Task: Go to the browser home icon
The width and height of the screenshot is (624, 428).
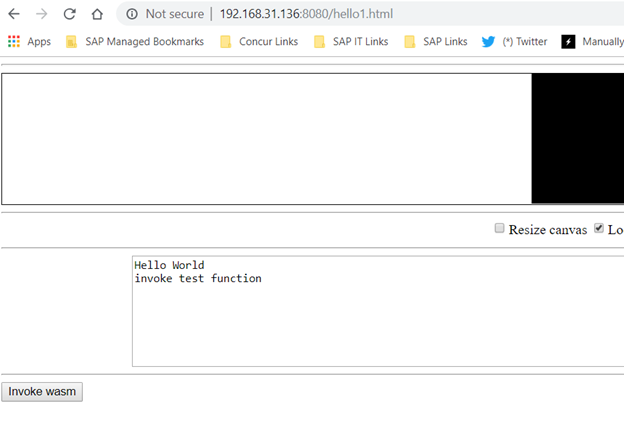Action: point(97,14)
